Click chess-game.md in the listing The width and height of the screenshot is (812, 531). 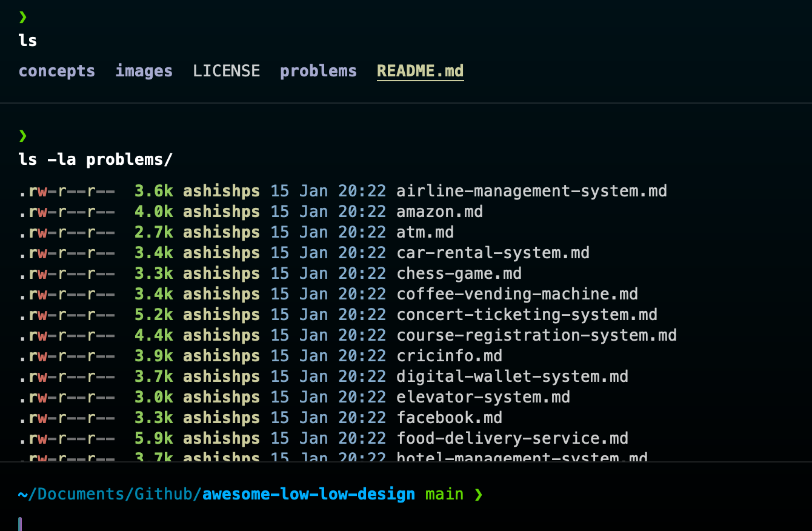pos(459,273)
